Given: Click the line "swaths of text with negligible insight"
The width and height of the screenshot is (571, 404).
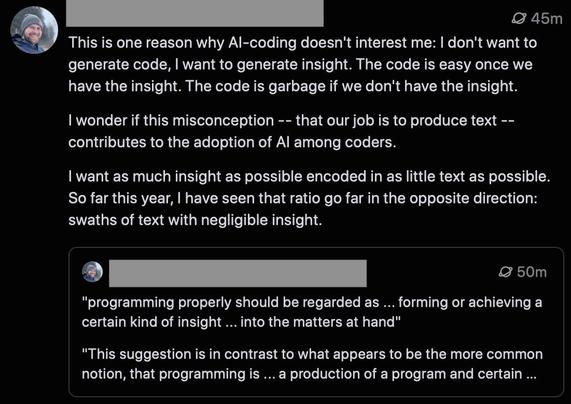Looking at the screenshot, I should (x=195, y=220).
